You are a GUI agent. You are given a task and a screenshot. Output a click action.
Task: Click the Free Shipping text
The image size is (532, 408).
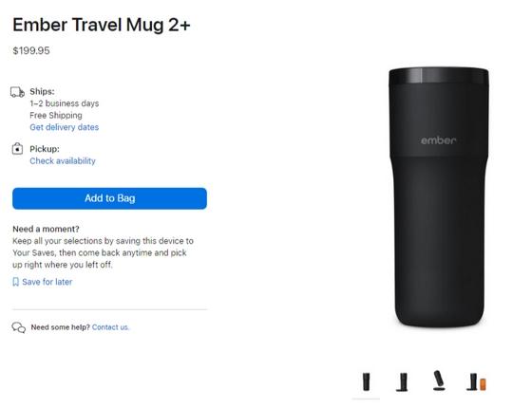[x=56, y=115]
